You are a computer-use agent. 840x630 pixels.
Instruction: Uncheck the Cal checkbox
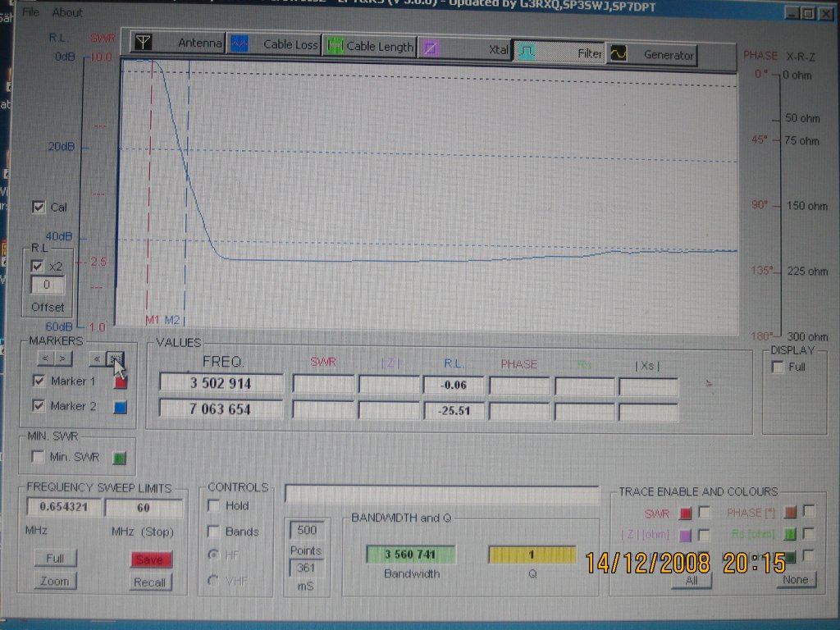click(x=39, y=207)
